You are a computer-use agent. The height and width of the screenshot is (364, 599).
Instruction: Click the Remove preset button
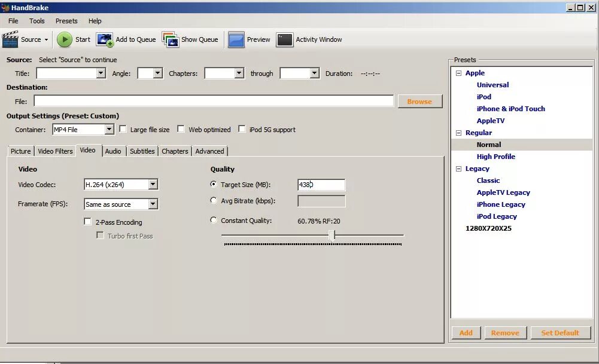pos(506,333)
